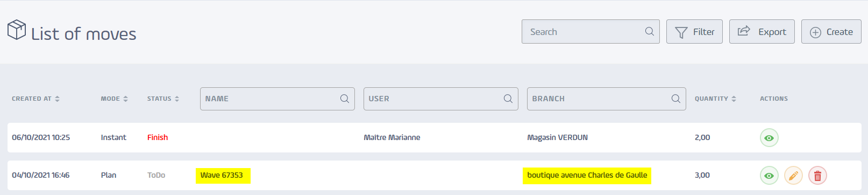Screen dimensions: 868x195
Task: Click the Export button
Action: click(x=762, y=32)
